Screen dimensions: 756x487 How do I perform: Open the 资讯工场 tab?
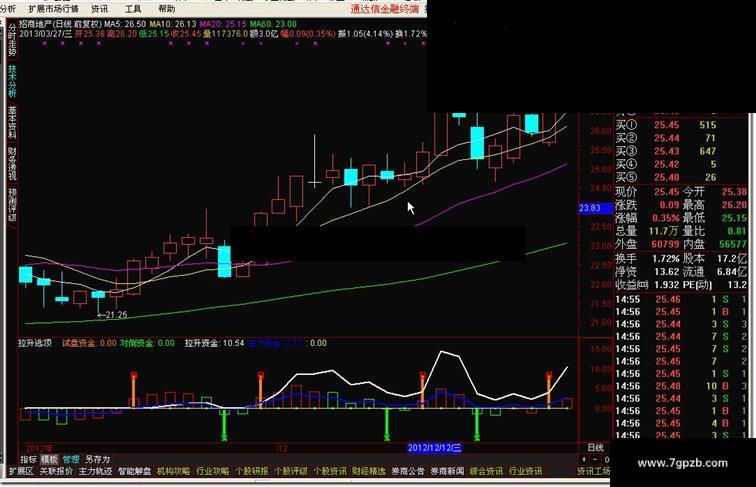tap(594, 471)
